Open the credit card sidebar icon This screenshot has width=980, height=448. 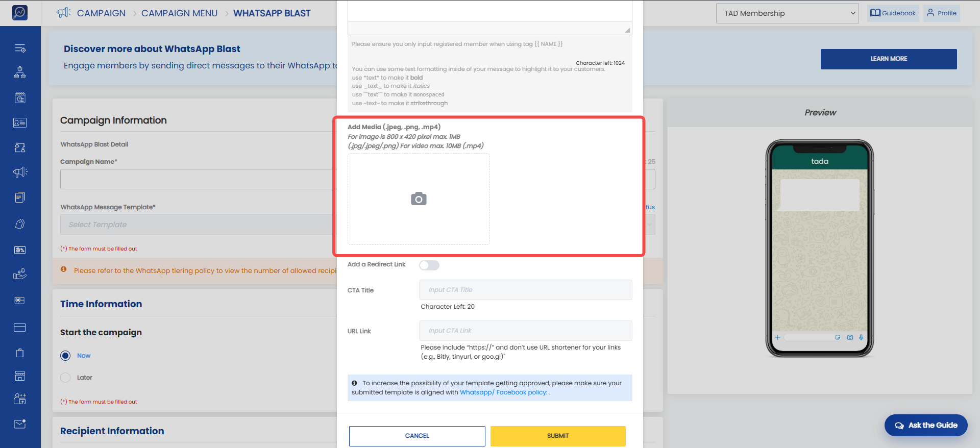(x=20, y=327)
